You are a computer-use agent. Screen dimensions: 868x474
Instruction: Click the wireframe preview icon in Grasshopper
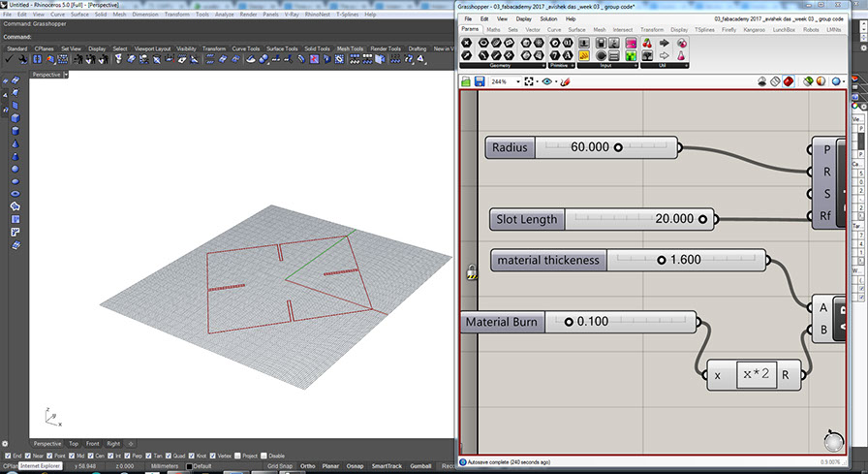click(x=775, y=81)
